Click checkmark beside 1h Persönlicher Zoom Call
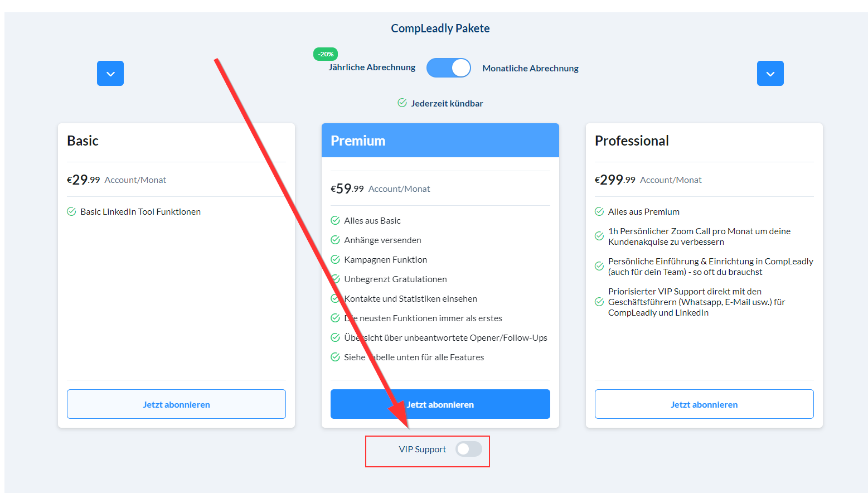868x493 pixels. [x=599, y=236]
